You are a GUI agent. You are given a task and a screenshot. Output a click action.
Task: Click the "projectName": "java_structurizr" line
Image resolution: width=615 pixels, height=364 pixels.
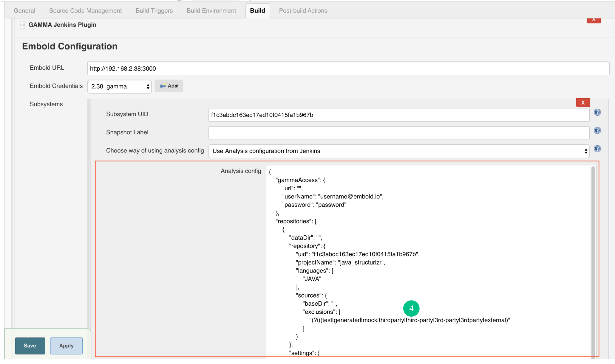coord(340,262)
